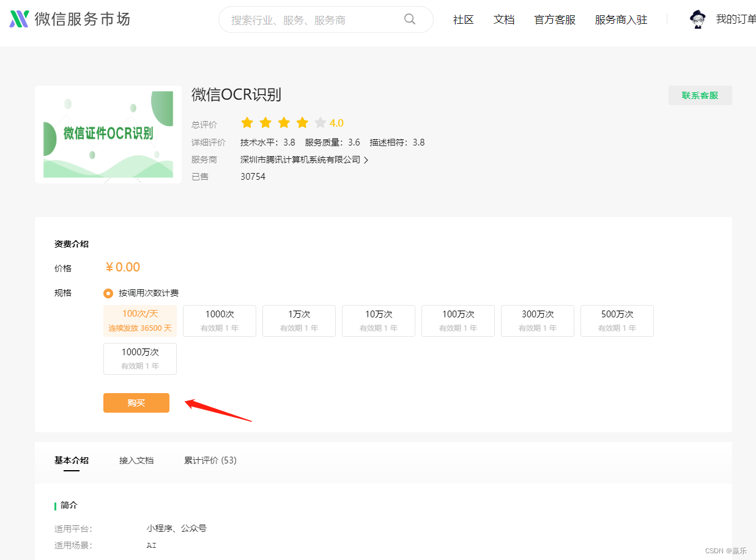Switch to the 基本介绍 tab
Viewport: 756px width, 560px height.
[72, 460]
